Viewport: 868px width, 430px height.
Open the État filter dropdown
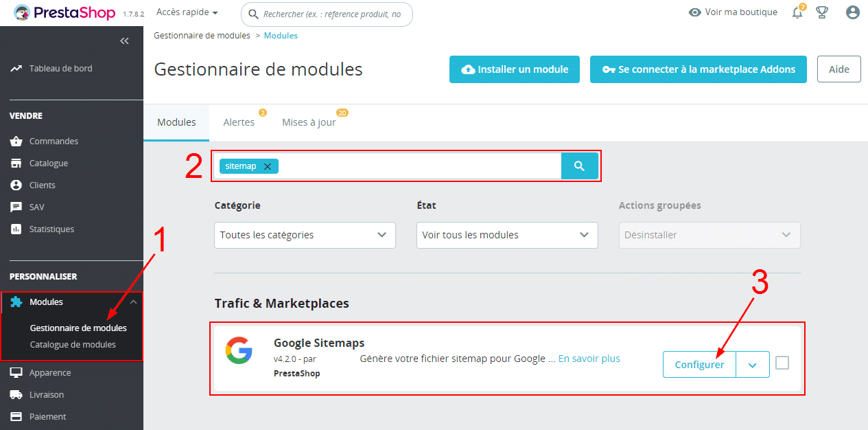506,235
